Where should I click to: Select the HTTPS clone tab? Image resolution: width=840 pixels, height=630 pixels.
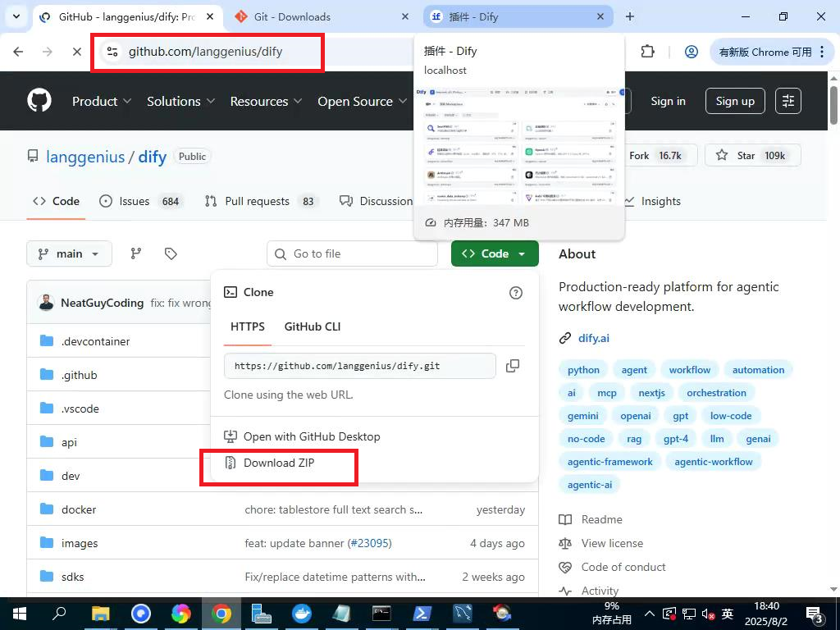pyautogui.click(x=248, y=326)
